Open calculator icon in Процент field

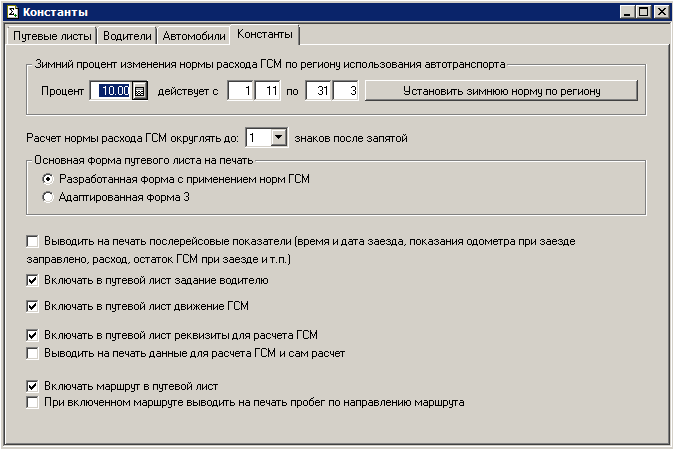point(139,91)
